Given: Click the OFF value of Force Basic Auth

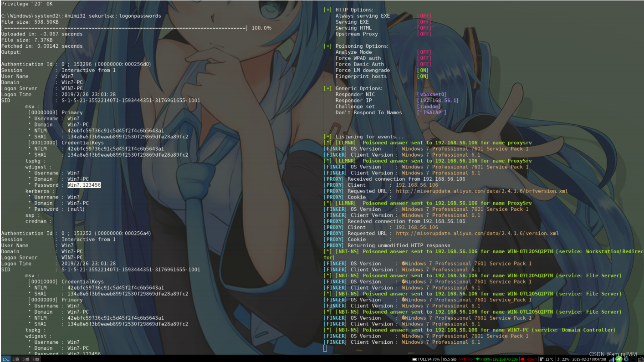Looking at the screenshot, I should pyautogui.click(x=424, y=64).
